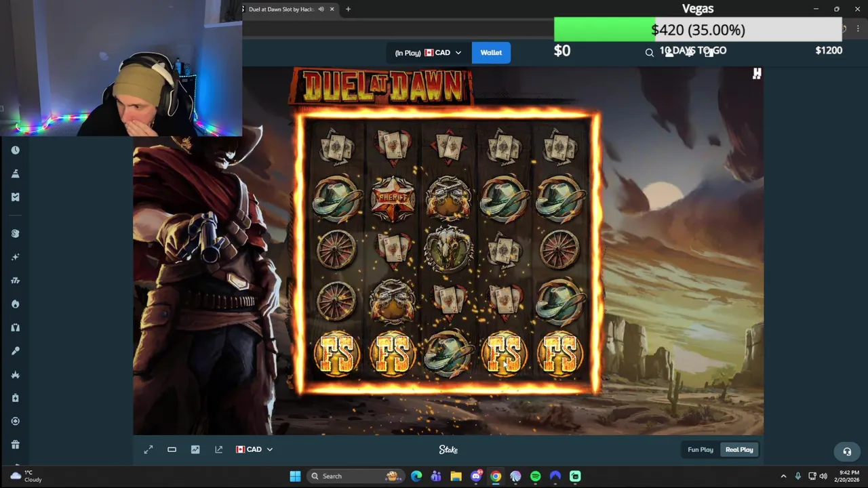Expand the (In Play) CAD balance dropdown
This screenshot has width=868, height=488.
[x=428, y=53]
